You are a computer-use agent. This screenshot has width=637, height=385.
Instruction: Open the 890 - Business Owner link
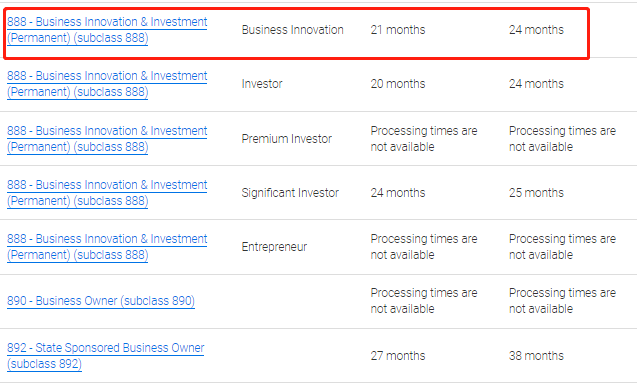(x=101, y=301)
